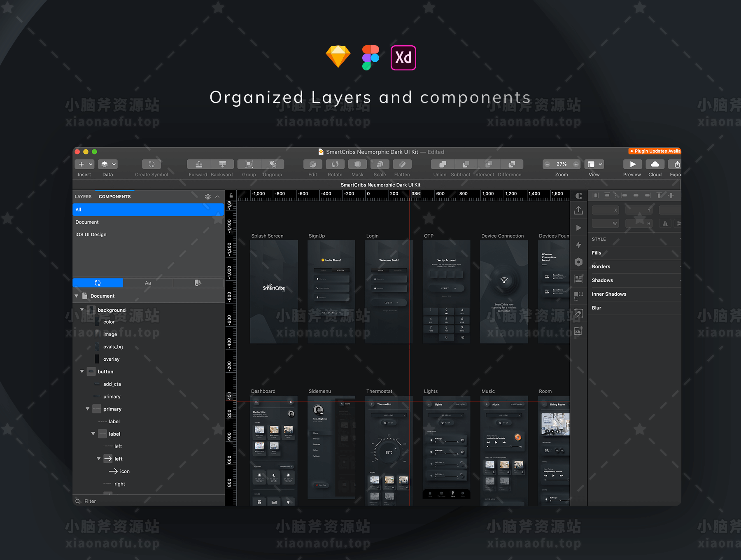Image resolution: width=741 pixels, height=560 pixels.
Task: Click the Plugin Updates Available badge
Action: (x=655, y=151)
